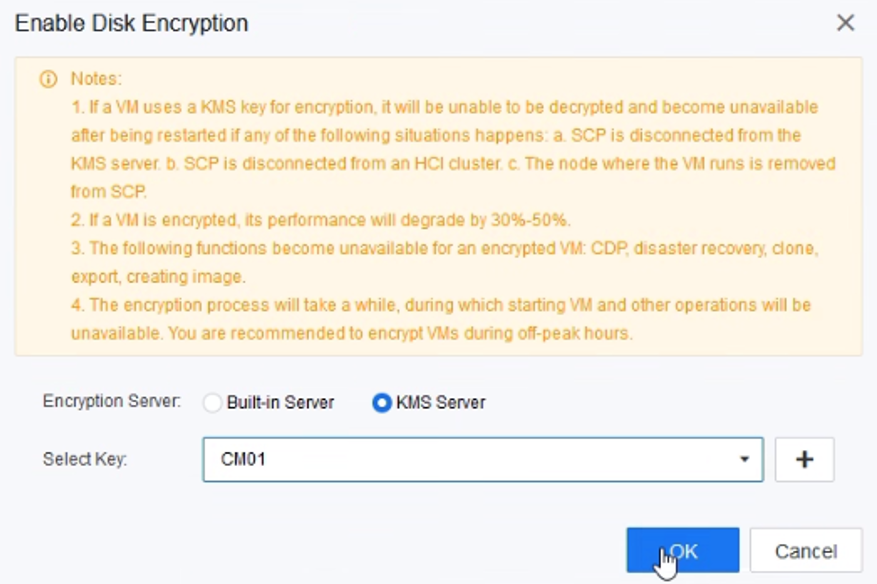The height and width of the screenshot is (584, 877).
Task: Open the CM01 key combo box
Action: (470, 460)
